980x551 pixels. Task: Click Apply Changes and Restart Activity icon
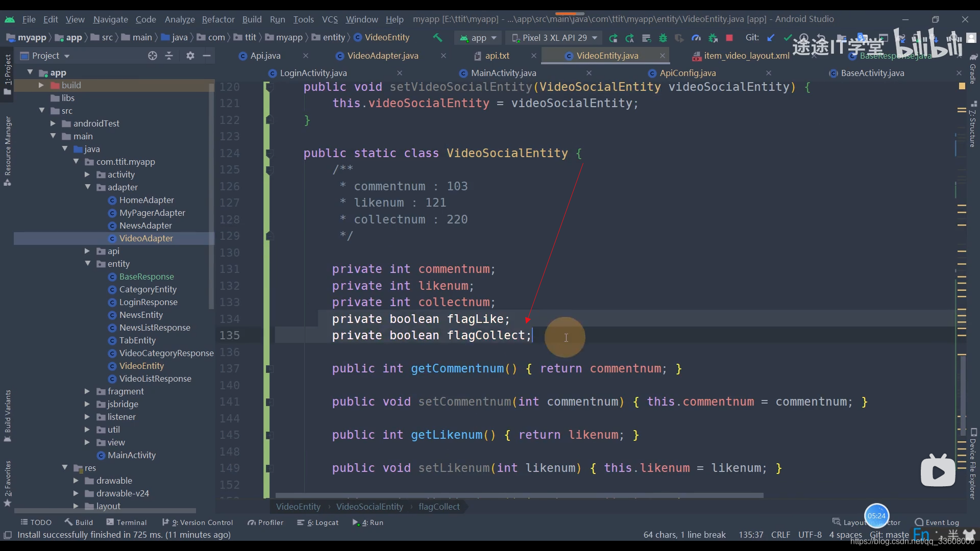click(x=614, y=38)
